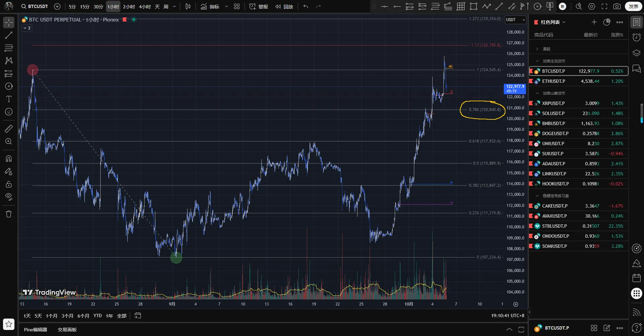This screenshot has height=336, width=644.
Task: Click the 发表 publish button
Action: click(634, 6)
